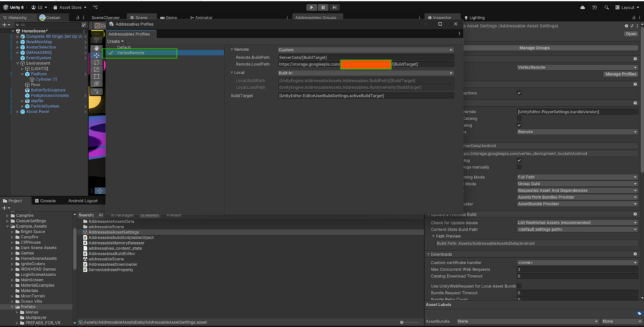
Task: Adjust the project icon size slider
Action: point(402,322)
